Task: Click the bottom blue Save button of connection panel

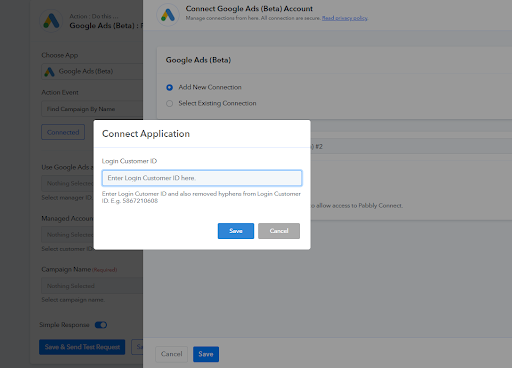Action: (x=206, y=354)
